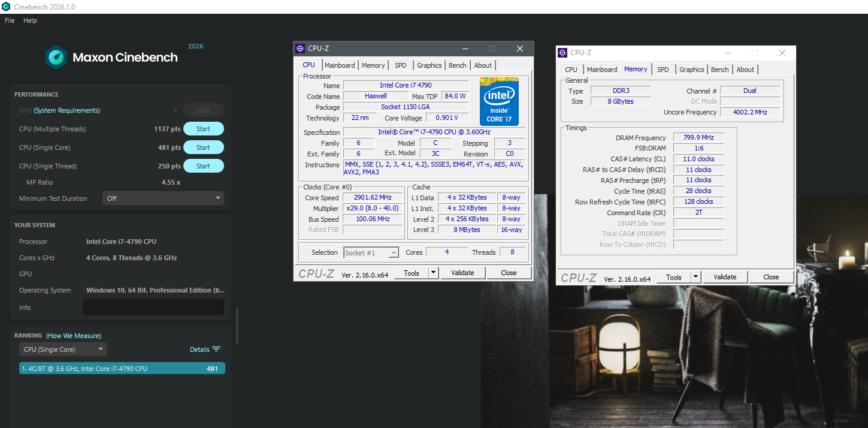Image resolution: width=868 pixels, height=428 pixels.
Task: Click the Intel Core i7 badge logo
Action: [x=499, y=101]
